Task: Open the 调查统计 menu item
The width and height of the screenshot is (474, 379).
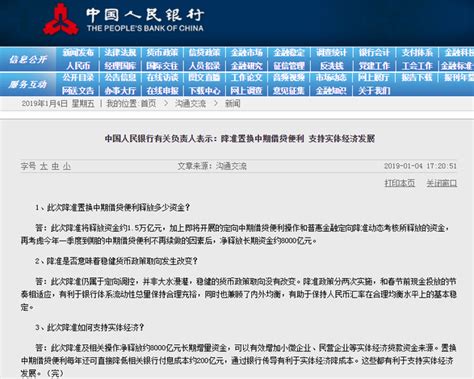Action: coord(331,53)
